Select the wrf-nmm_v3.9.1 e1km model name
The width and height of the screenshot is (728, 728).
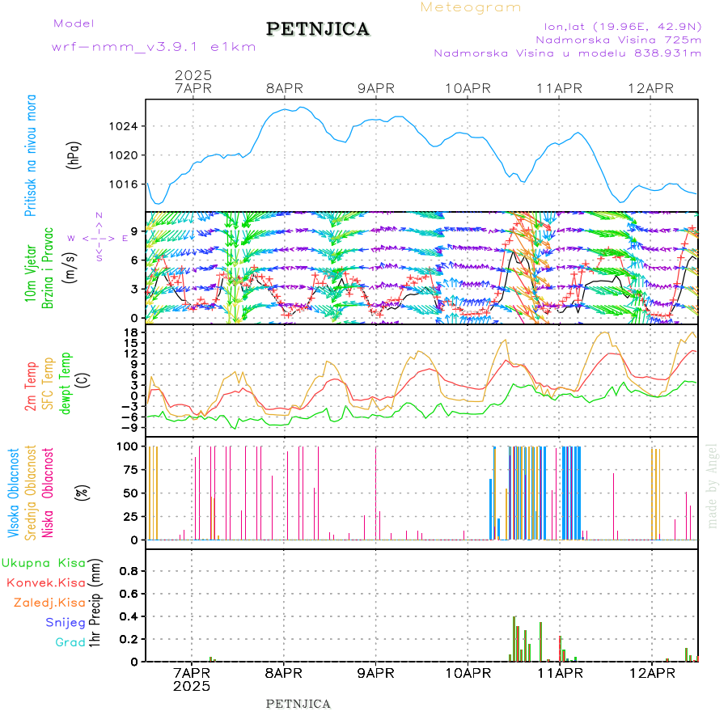[x=154, y=47]
